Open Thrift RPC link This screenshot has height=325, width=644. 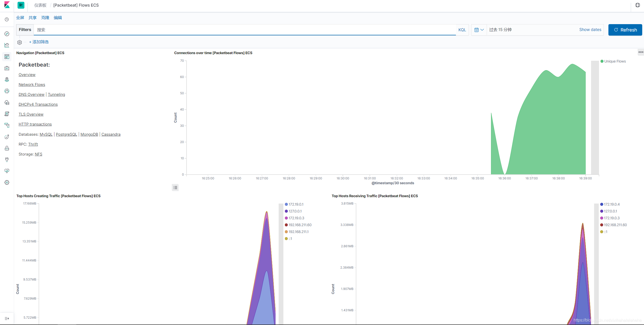(33, 144)
